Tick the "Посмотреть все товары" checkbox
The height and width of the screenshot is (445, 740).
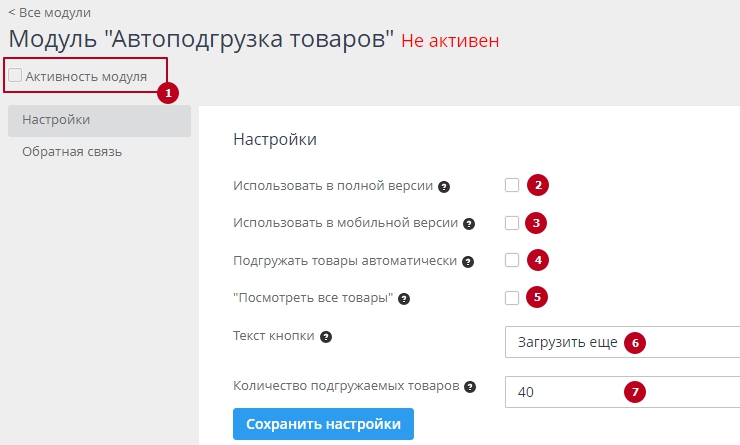tap(512, 297)
